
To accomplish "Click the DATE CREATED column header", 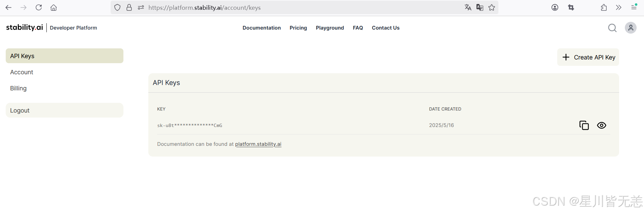I will (445, 109).
